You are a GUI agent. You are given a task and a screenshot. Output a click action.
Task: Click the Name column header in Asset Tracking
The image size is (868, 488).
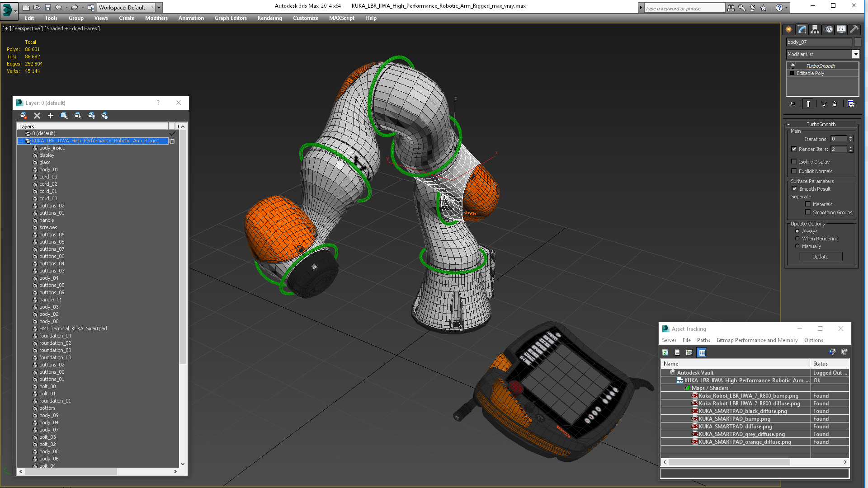coord(736,364)
